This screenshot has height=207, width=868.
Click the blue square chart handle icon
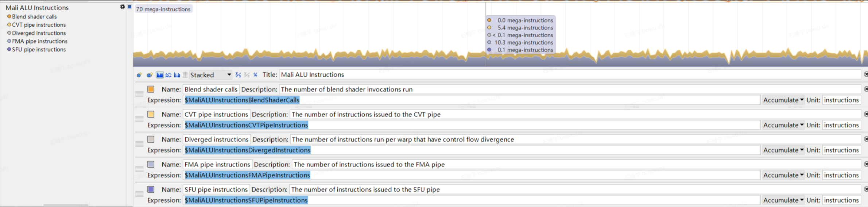[129, 7]
